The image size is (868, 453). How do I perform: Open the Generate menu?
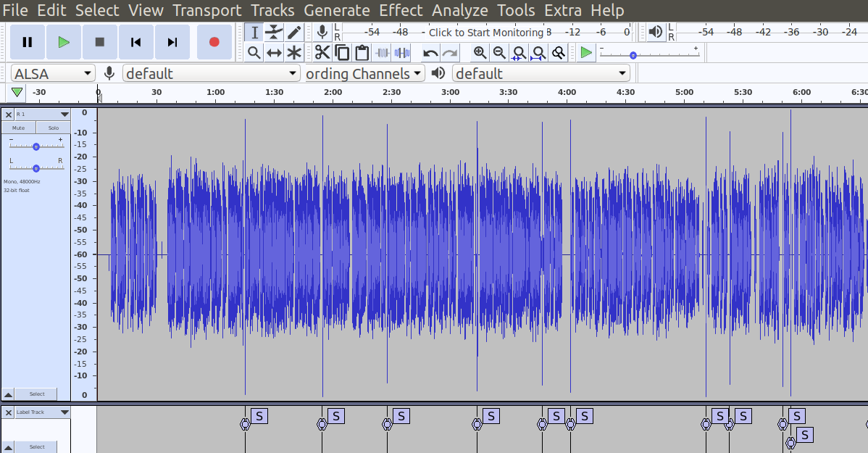click(x=336, y=10)
